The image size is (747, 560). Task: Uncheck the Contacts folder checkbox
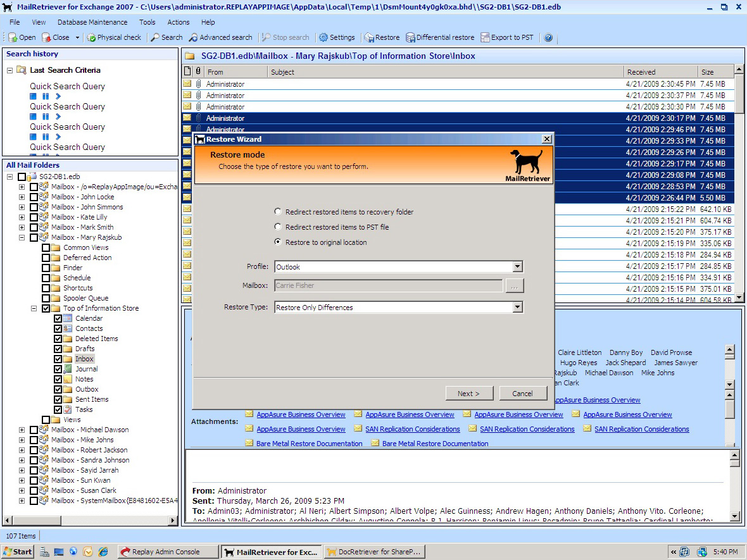click(58, 328)
